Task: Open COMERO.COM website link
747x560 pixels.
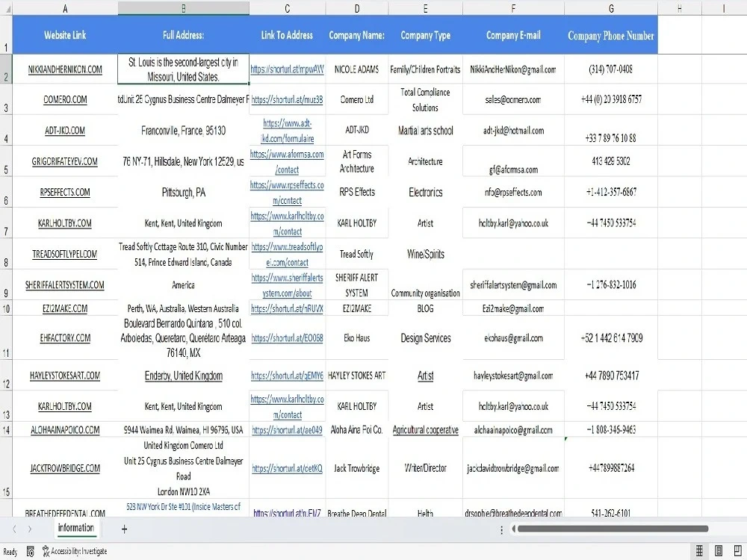Action: [x=65, y=99]
